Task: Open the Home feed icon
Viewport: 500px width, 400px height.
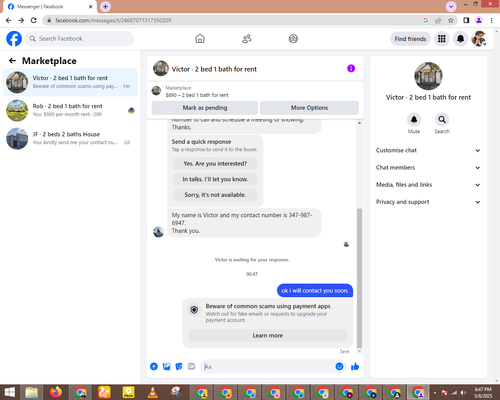Action: (x=200, y=39)
